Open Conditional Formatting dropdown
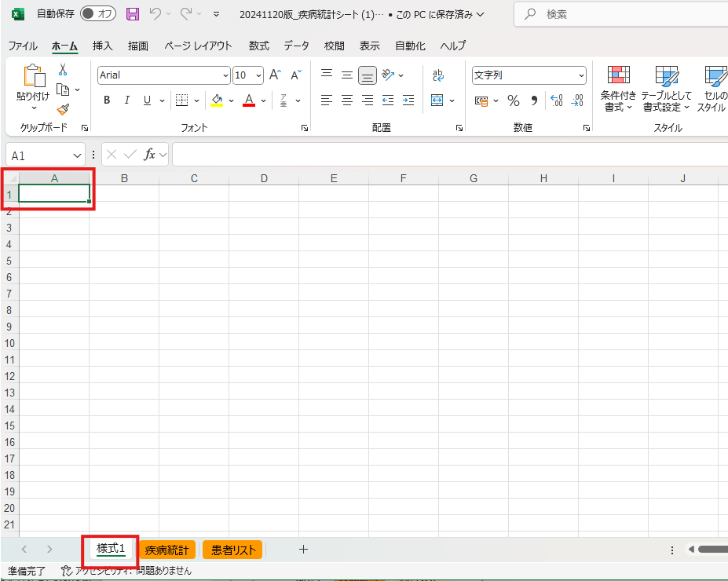Image resolution: width=728 pixels, height=581 pixels. [618, 89]
